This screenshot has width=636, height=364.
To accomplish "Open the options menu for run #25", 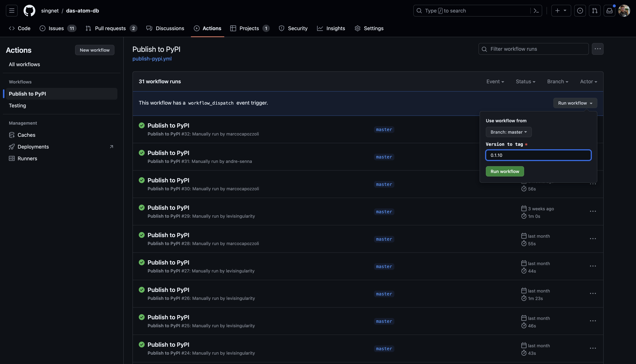I will point(593,321).
